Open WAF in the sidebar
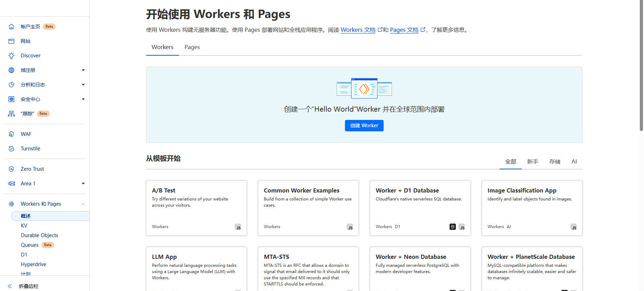Viewport: 644px width, 291px height. [26, 134]
